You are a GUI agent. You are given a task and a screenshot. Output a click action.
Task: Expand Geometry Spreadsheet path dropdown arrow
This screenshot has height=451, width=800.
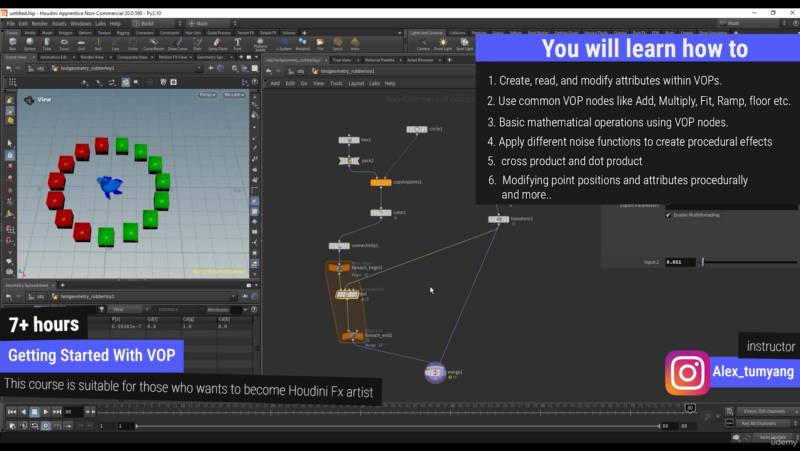pyautogui.click(x=233, y=296)
